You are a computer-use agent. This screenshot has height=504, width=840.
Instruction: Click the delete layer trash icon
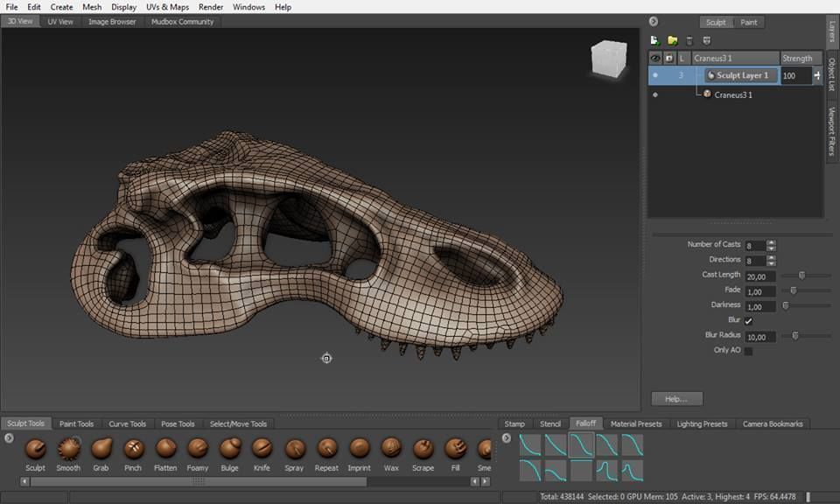point(689,41)
